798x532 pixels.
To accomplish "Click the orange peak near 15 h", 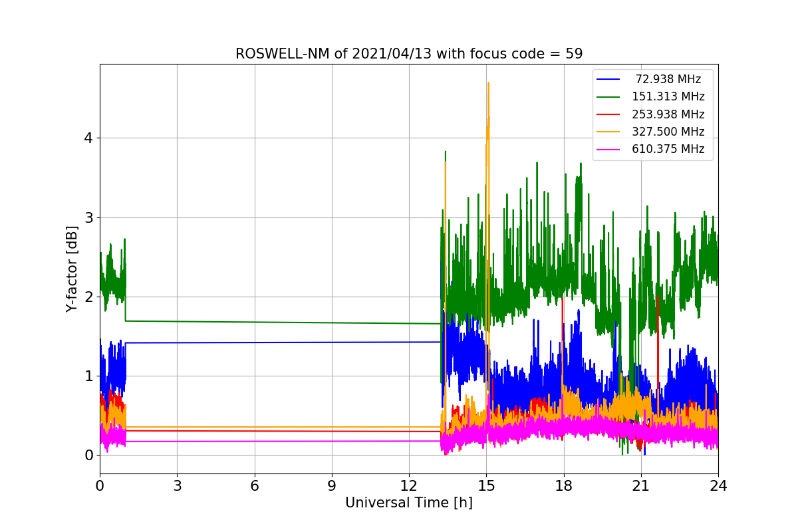I will (x=488, y=84).
